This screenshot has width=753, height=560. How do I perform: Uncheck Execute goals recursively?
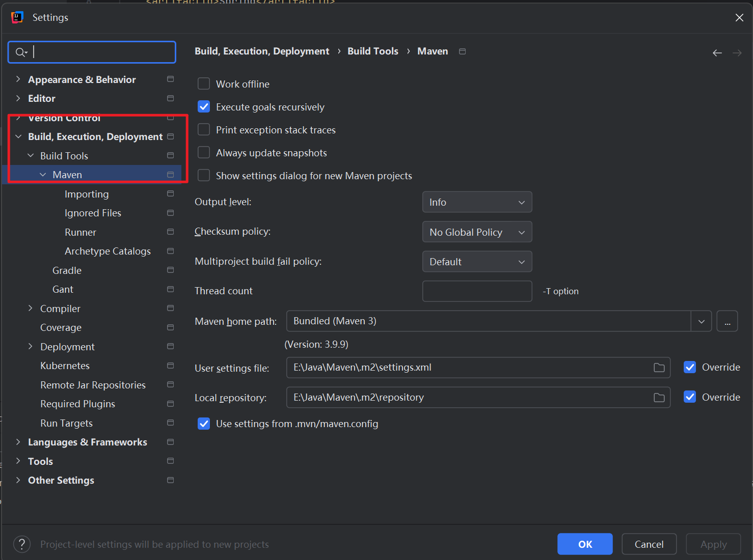(x=204, y=106)
